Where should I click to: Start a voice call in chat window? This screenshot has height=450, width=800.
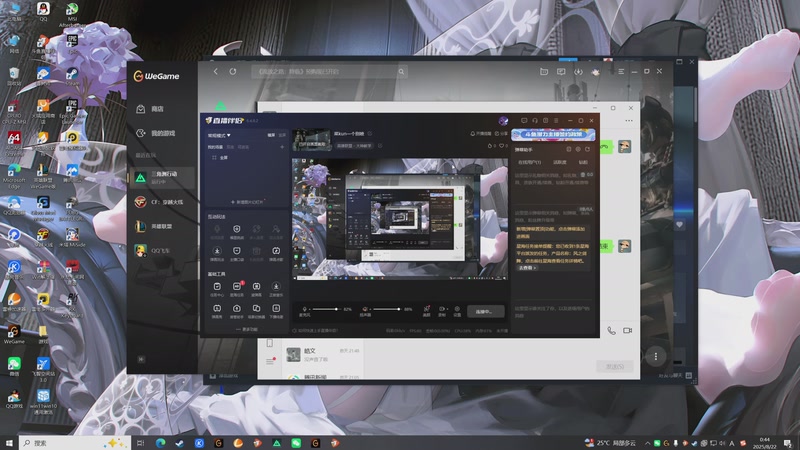tap(611, 331)
